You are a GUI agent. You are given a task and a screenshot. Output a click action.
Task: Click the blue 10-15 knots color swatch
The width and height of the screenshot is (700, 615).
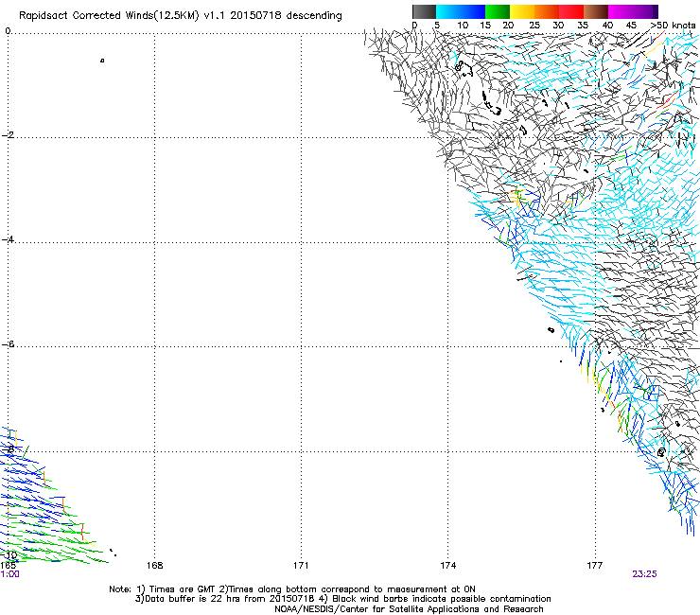pos(473,11)
